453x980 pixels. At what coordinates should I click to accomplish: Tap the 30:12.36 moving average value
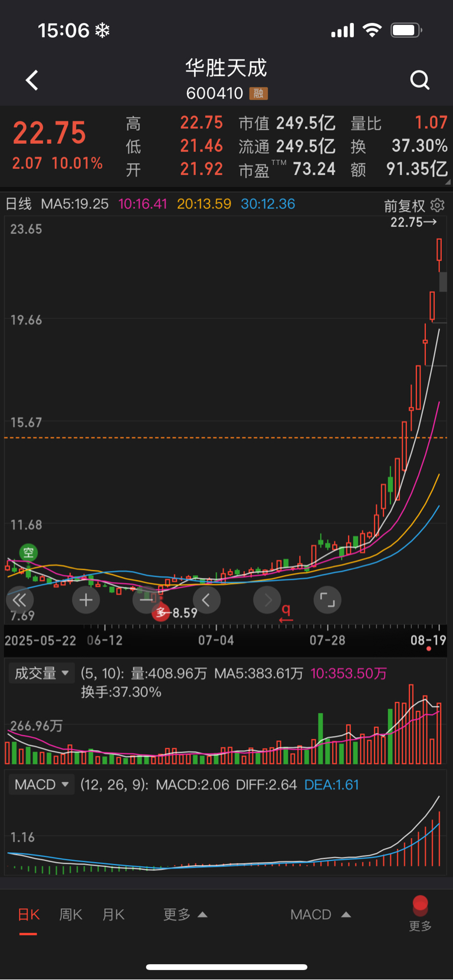click(268, 204)
